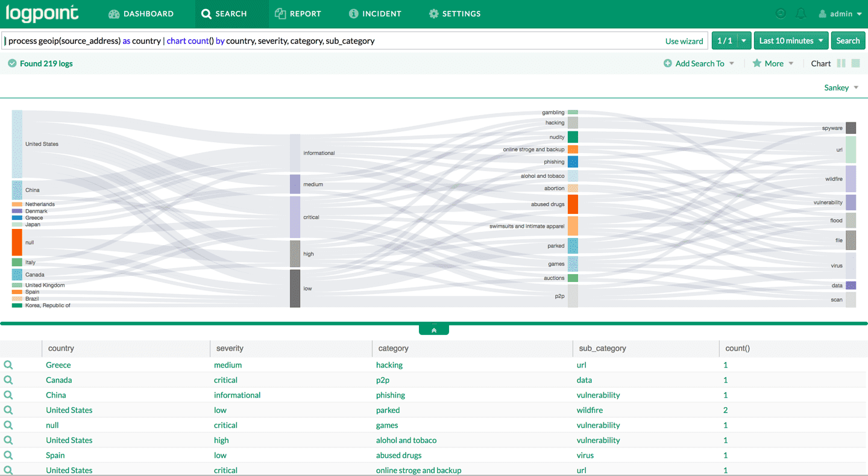The width and height of the screenshot is (868, 476).
Task: Expand the dropdown arrow next to 1 / 1
Action: [x=744, y=41]
